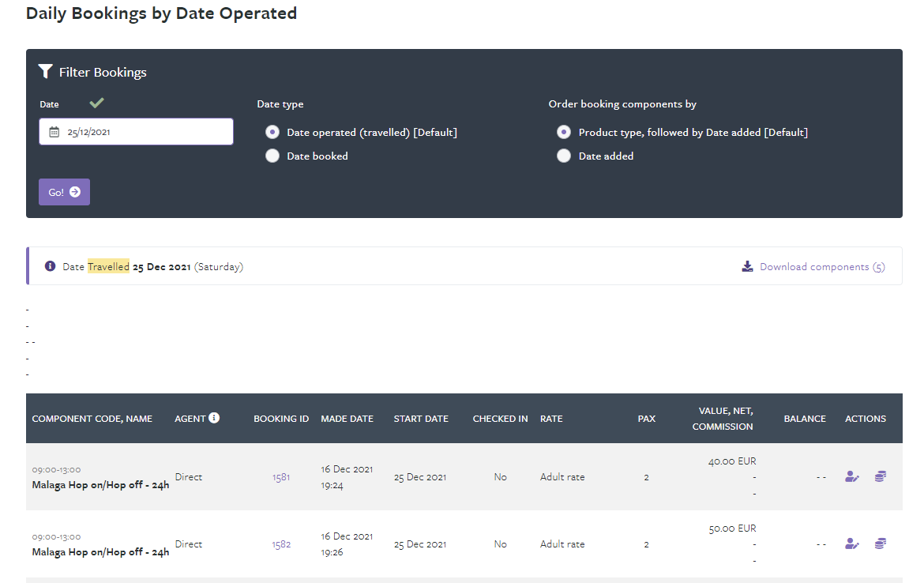Click ACTIONS column header
This screenshot has width=924, height=583.
[x=866, y=419]
